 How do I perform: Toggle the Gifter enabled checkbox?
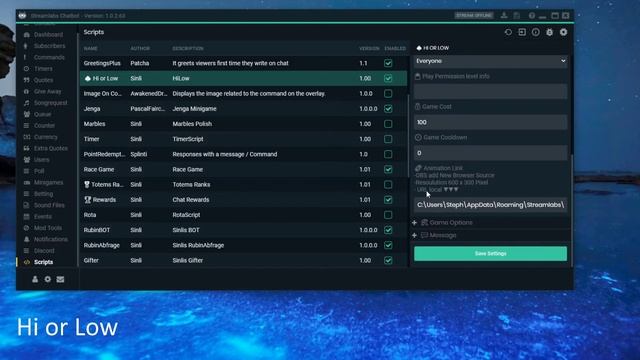tap(388, 260)
